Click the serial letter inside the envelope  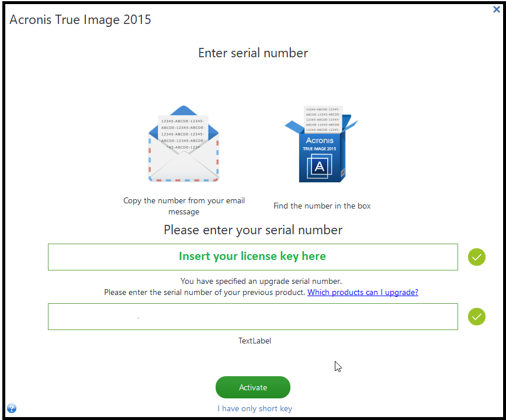183,133
